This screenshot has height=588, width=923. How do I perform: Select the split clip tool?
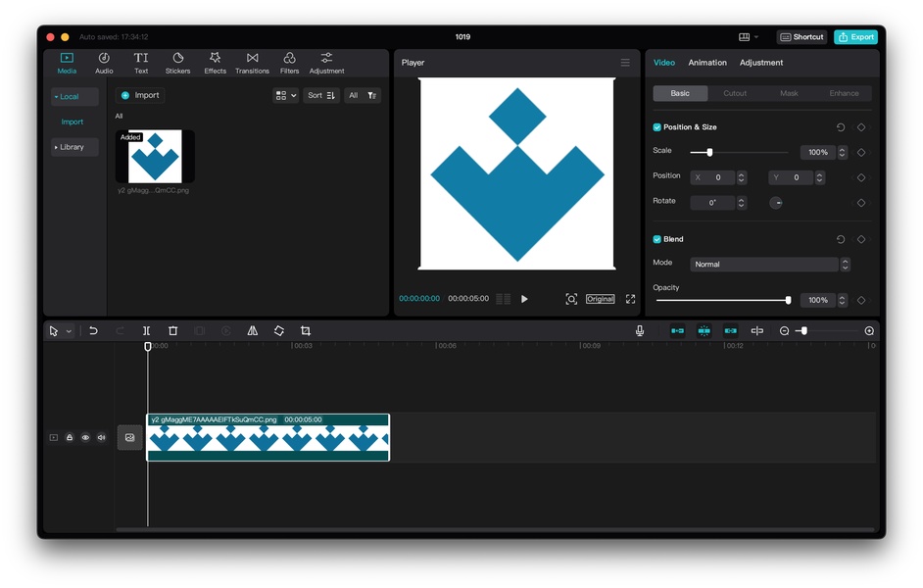(147, 331)
